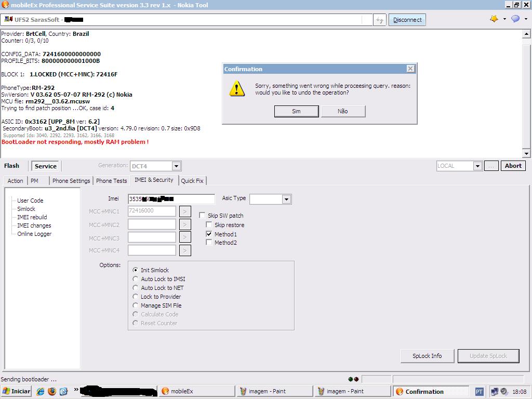Click the yellow star favorites icon
This screenshot has width=532, height=399.
[494, 19]
